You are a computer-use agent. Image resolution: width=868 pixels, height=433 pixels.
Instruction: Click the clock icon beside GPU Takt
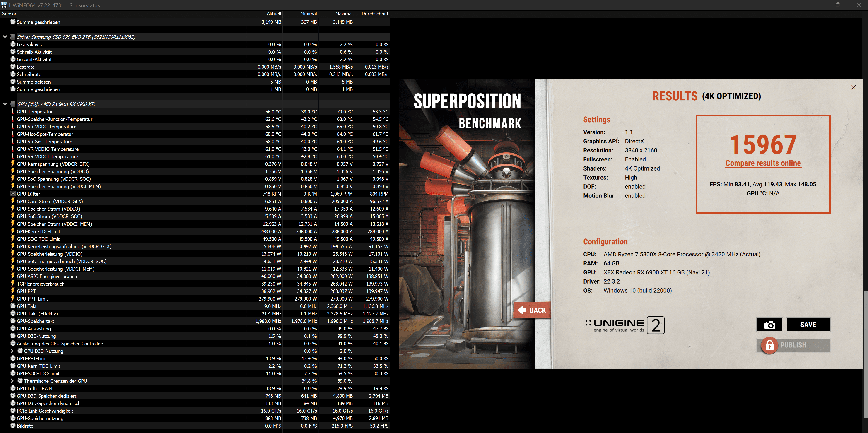13,306
